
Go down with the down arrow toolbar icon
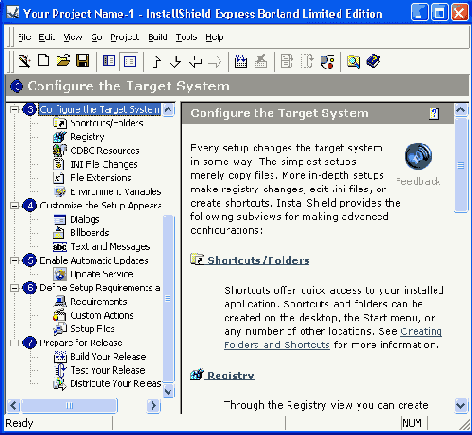point(175,62)
